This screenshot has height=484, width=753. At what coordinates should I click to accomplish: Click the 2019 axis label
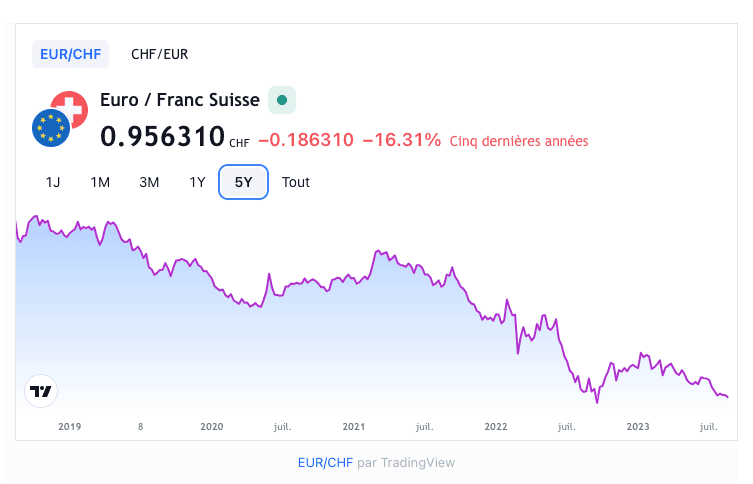(x=70, y=427)
